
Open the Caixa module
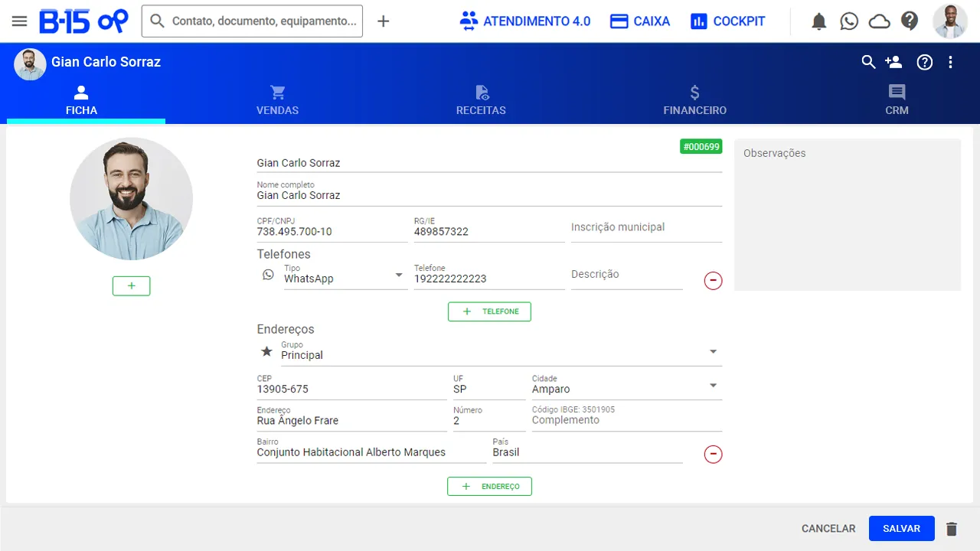(x=639, y=21)
